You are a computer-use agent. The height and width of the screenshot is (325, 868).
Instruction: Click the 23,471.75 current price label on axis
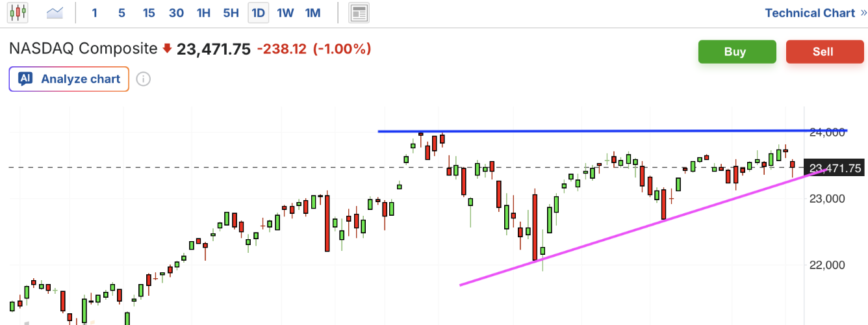click(x=835, y=168)
